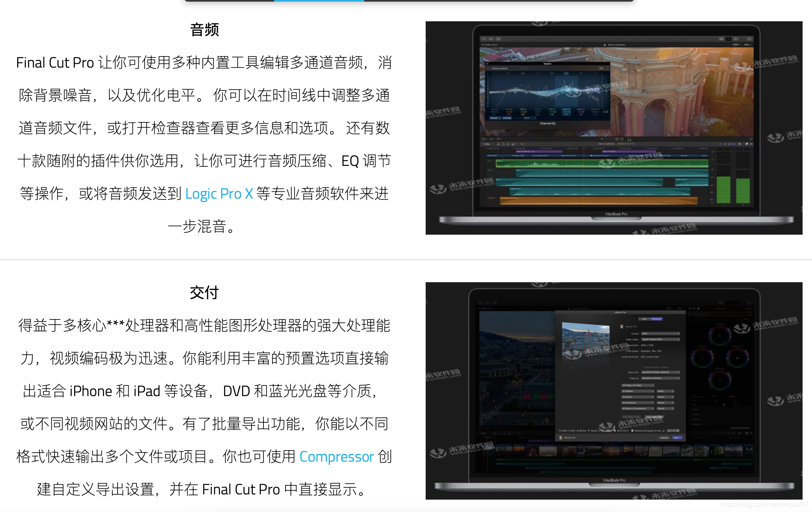Click the Channel EQ label in the screenshot

[x=547, y=123]
